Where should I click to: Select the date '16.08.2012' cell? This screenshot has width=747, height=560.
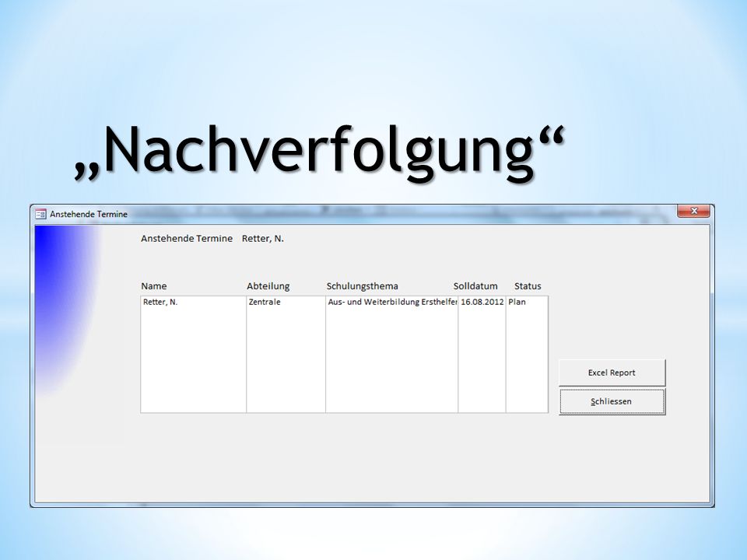(x=482, y=302)
